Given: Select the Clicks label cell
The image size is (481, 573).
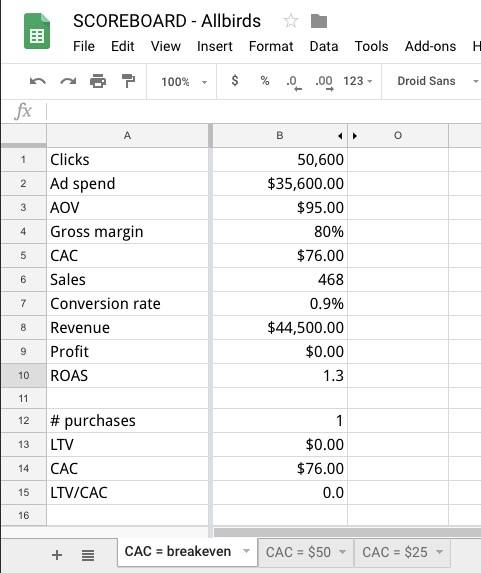Looking at the screenshot, I should click(128, 160).
